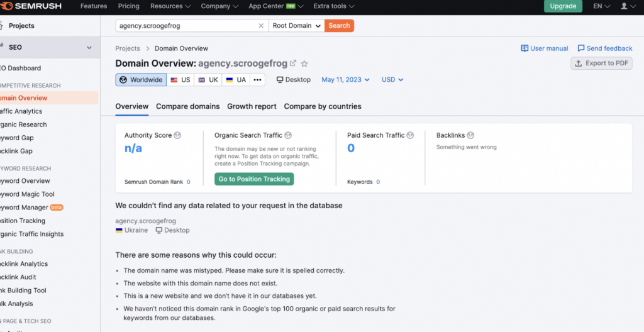
Task: Switch to the Growth report tab
Action: tap(252, 106)
